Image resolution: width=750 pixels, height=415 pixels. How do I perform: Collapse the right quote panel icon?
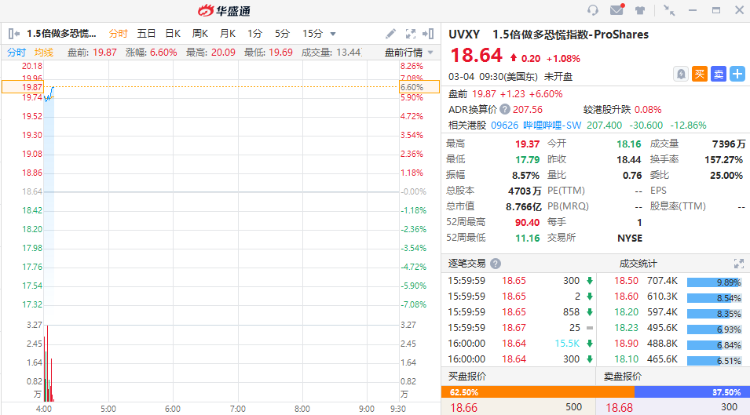pos(429,33)
